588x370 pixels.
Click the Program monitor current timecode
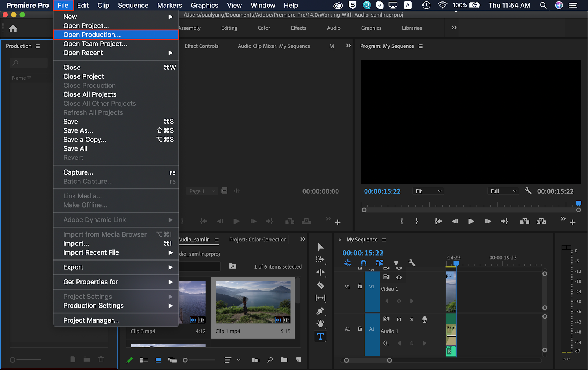coord(382,191)
